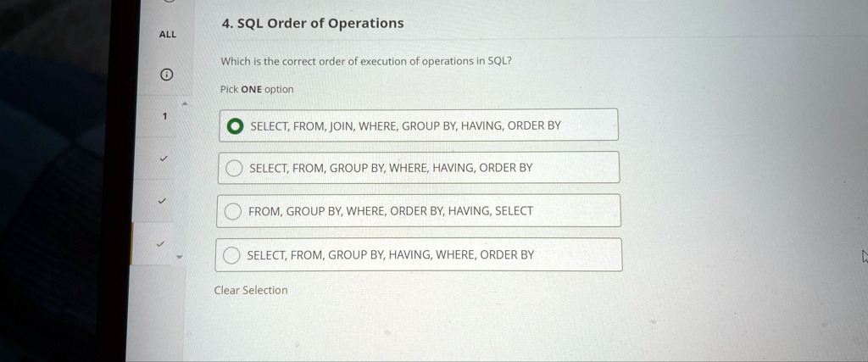Pick FROM, GROUP BY, WHERE, ORDER BY option

pos(233,212)
